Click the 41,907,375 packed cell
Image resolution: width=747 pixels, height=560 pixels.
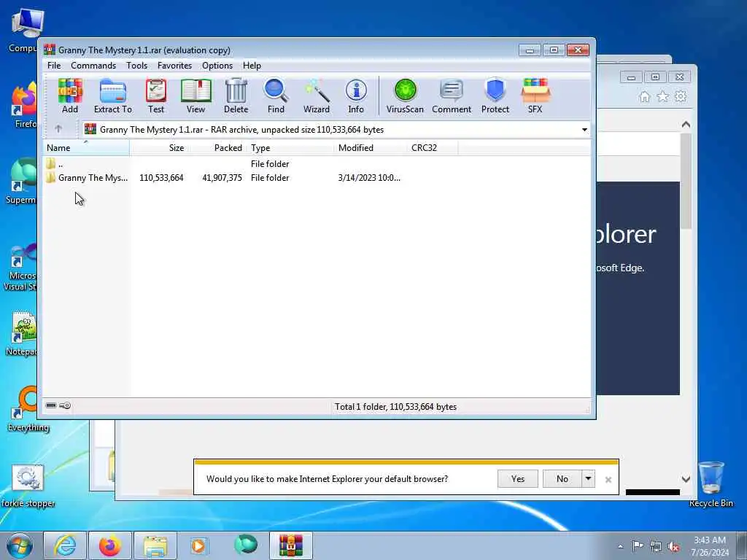coord(222,178)
